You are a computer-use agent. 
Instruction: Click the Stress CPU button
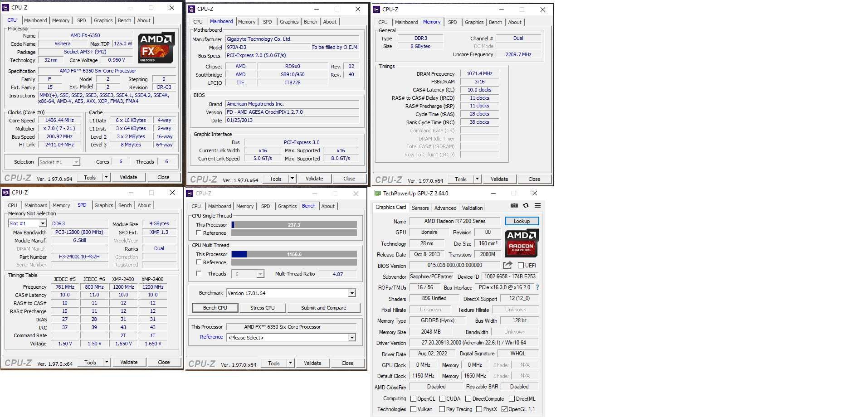point(263,308)
